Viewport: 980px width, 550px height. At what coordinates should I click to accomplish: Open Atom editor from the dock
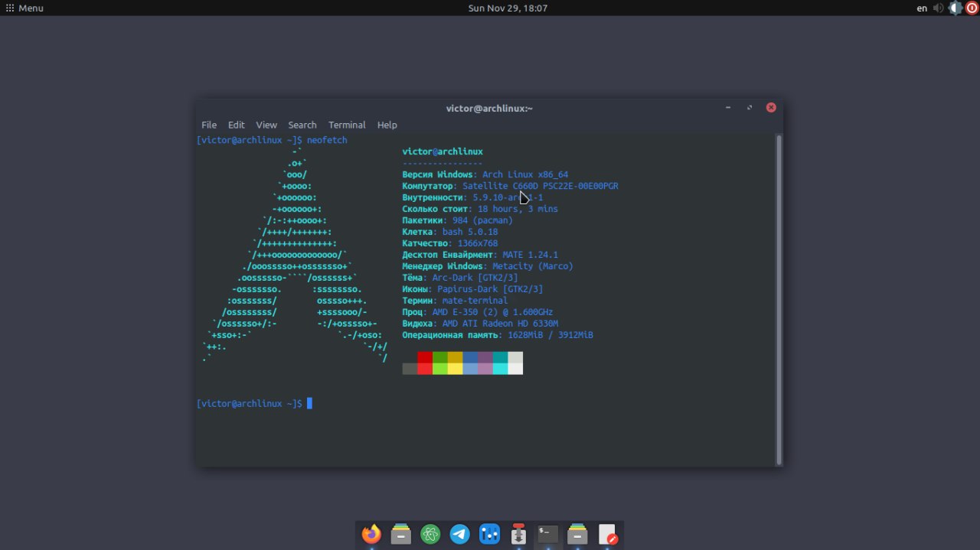coord(430,534)
